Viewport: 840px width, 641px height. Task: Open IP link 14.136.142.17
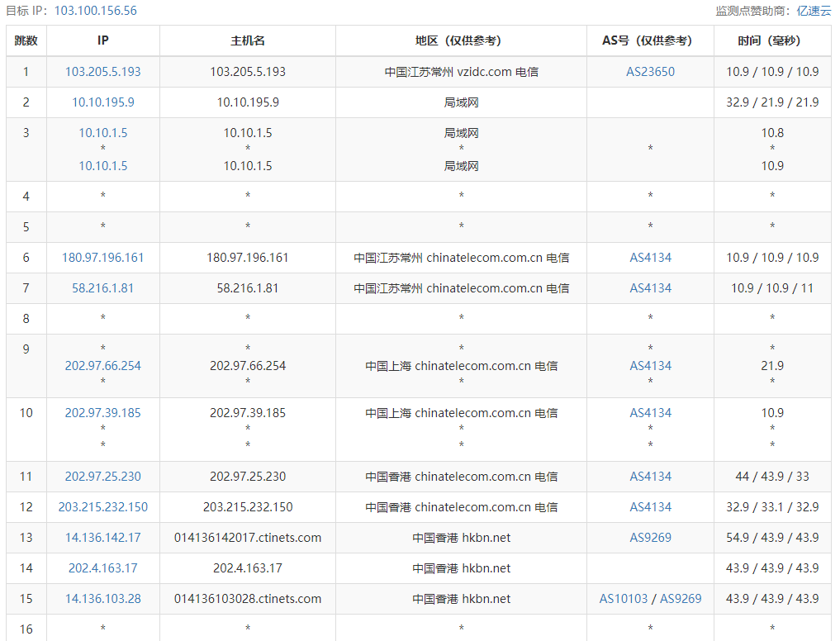103,538
